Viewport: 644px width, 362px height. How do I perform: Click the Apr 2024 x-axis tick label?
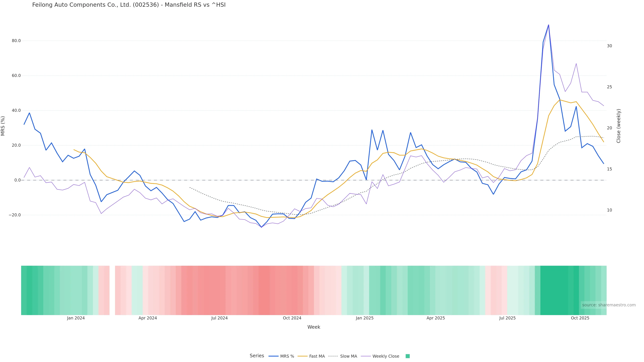(148, 318)
